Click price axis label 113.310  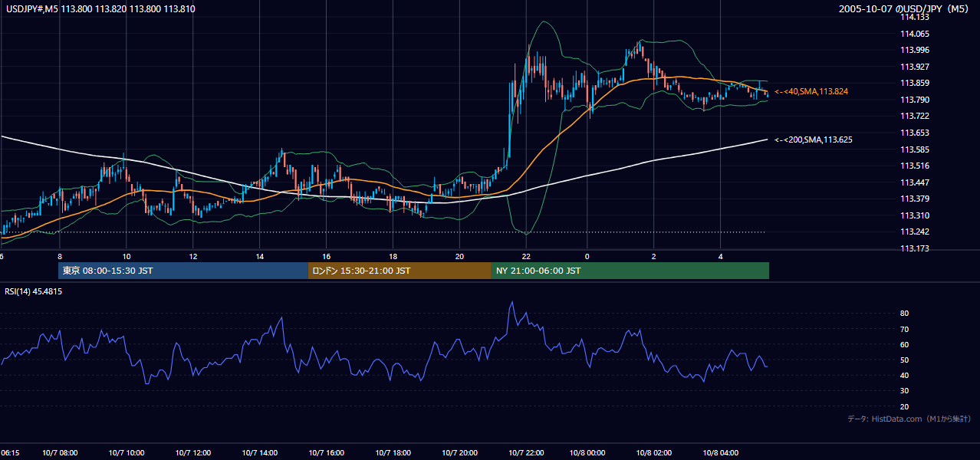tap(914, 215)
